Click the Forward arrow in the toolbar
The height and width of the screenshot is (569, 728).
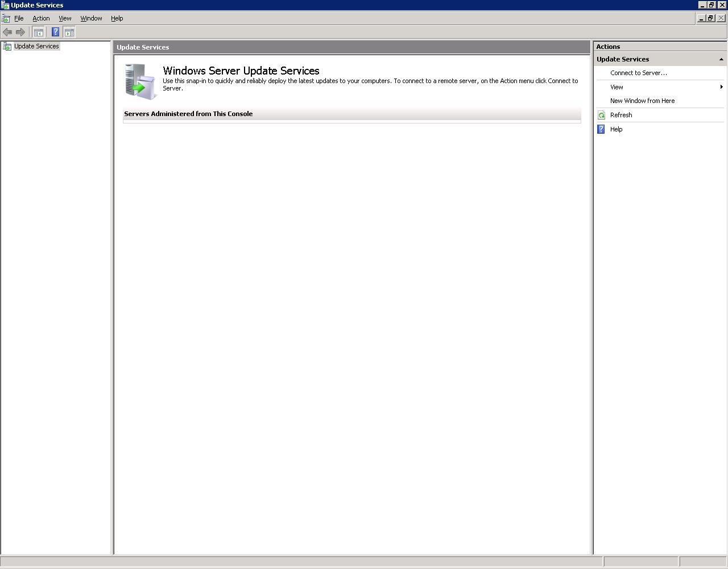point(20,32)
